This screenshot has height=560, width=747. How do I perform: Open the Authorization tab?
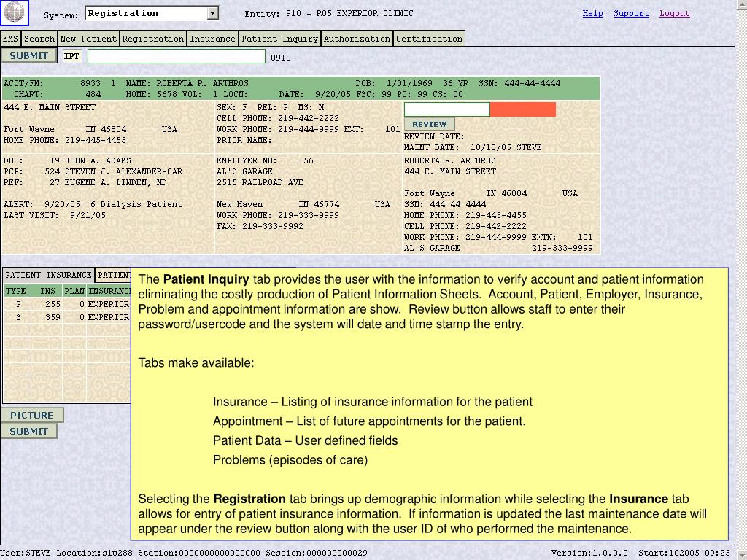pos(357,39)
